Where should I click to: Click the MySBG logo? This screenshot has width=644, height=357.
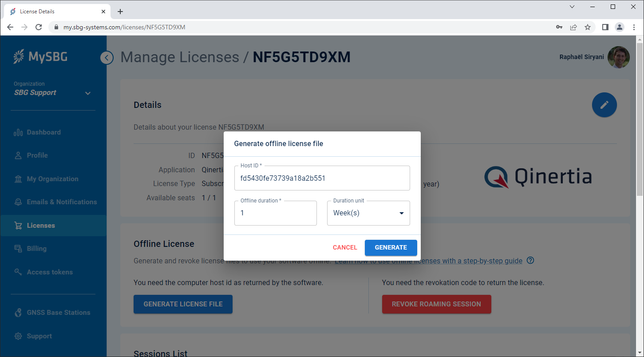point(40,57)
